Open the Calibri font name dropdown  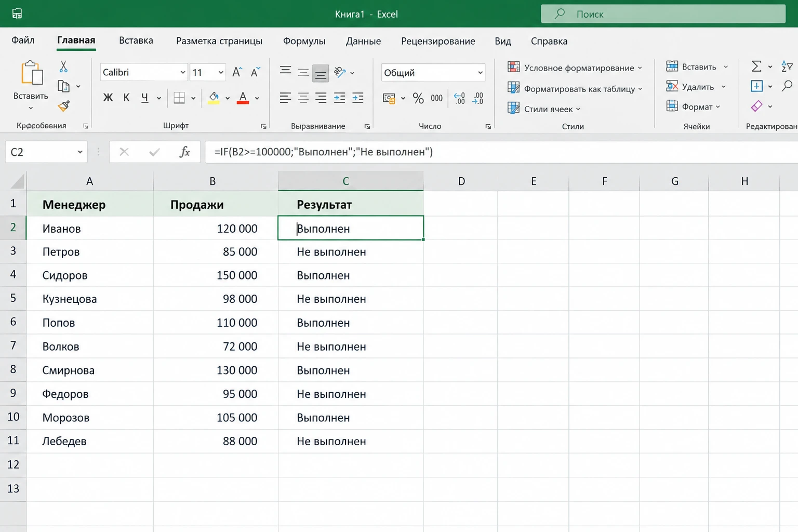pos(183,72)
